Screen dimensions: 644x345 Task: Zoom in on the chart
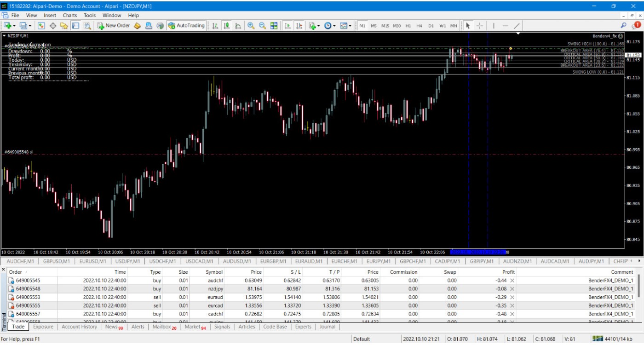point(251,26)
